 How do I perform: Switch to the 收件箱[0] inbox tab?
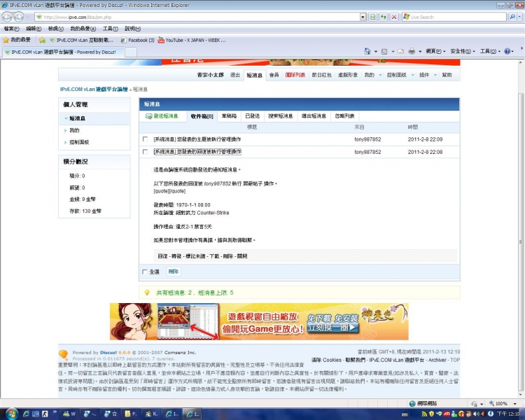click(202, 116)
